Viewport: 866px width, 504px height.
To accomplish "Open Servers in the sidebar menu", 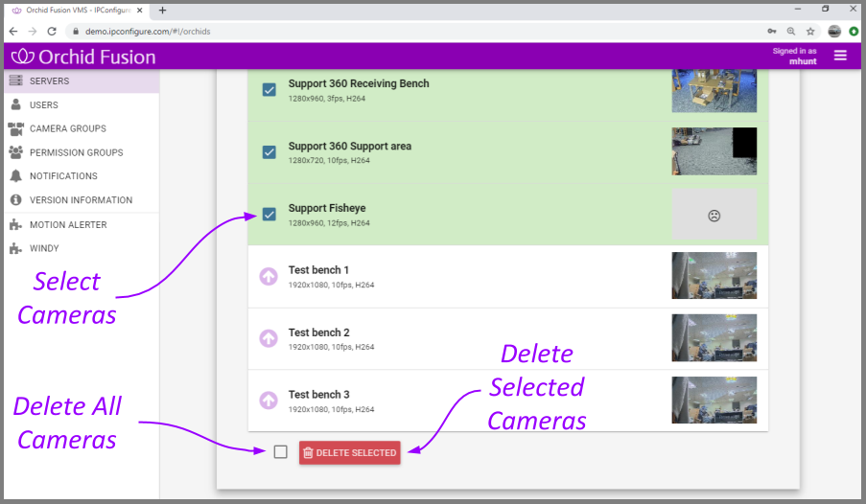I will pyautogui.click(x=82, y=80).
